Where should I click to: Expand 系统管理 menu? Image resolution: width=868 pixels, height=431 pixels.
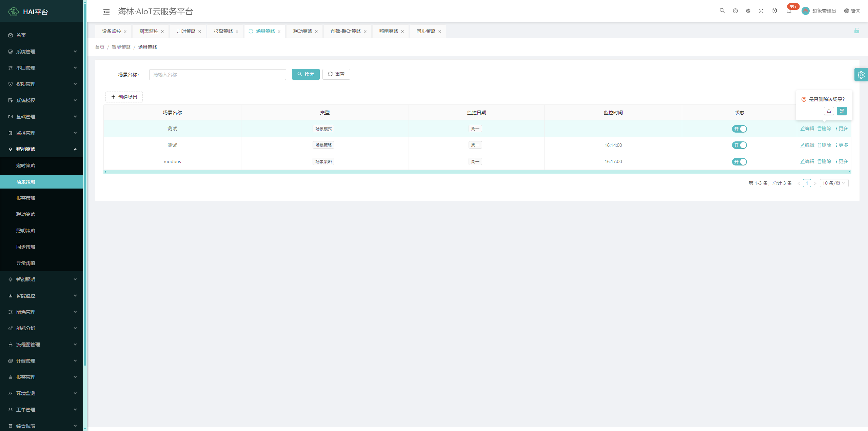(x=41, y=52)
